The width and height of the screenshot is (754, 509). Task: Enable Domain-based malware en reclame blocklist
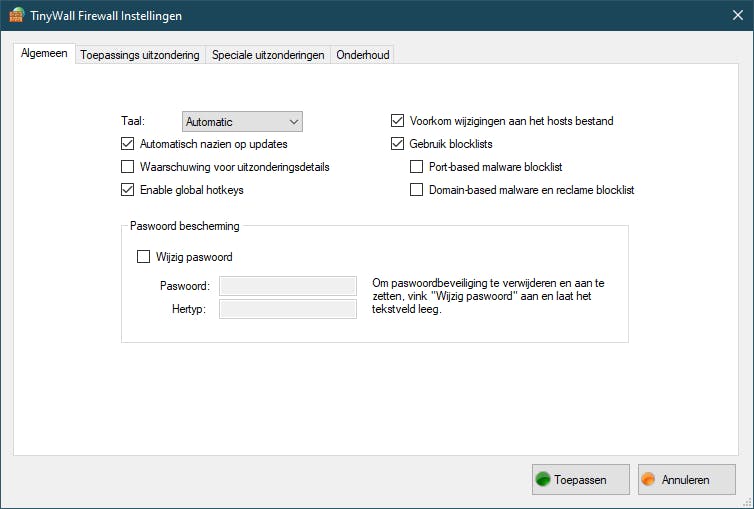pos(417,190)
